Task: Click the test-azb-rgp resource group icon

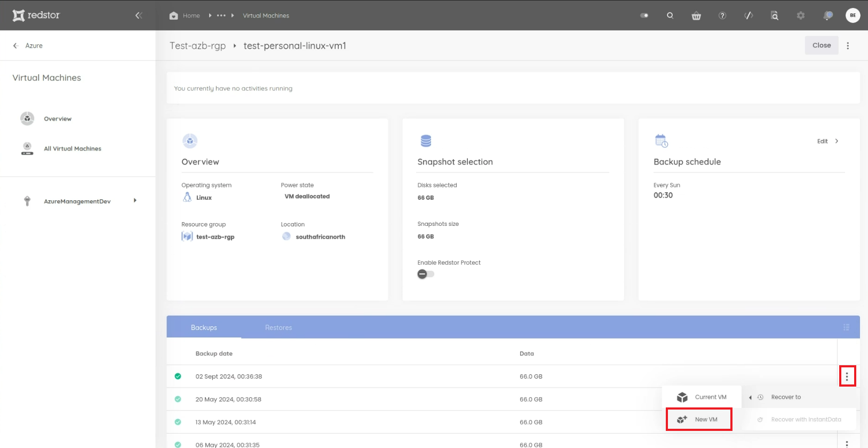Action: (187, 237)
